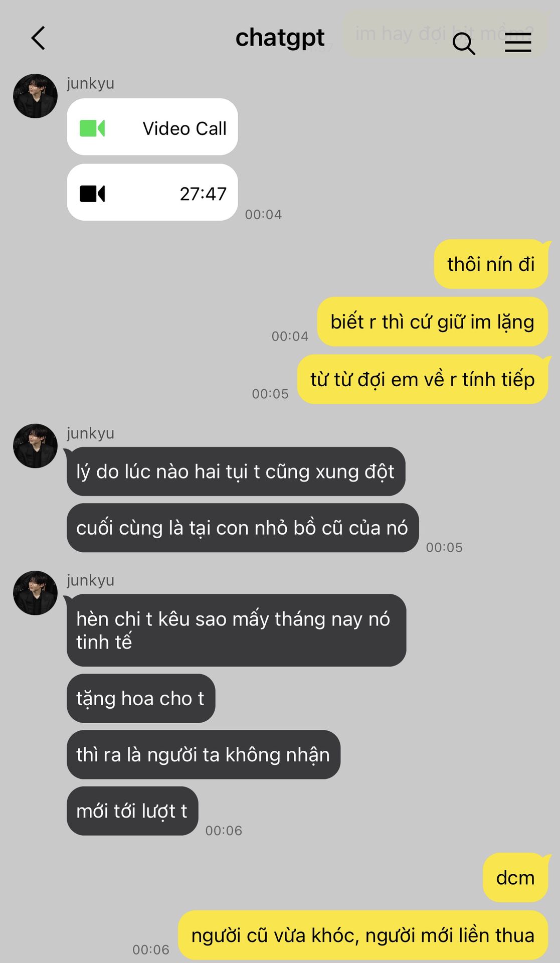Tap junkyu's avatar beside 'hèn chi t kêu'
The height and width of the screenshot is (963, 560).
click(35, 593)
